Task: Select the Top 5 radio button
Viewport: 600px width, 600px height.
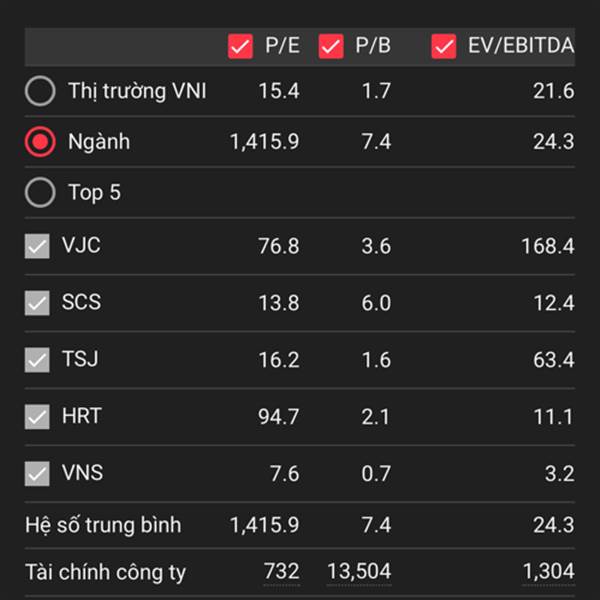Action: (x=40, y=192)
